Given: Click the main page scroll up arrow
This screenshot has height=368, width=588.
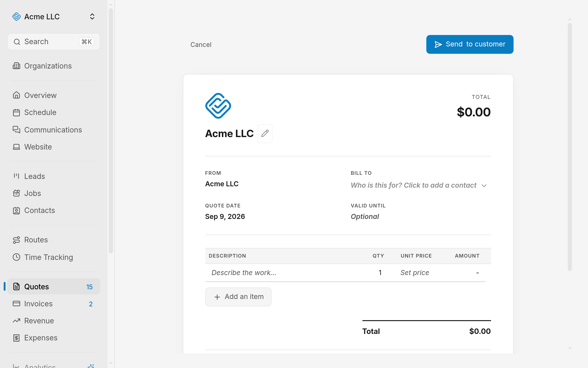Looking at the screenshot, I should (570, 19).
